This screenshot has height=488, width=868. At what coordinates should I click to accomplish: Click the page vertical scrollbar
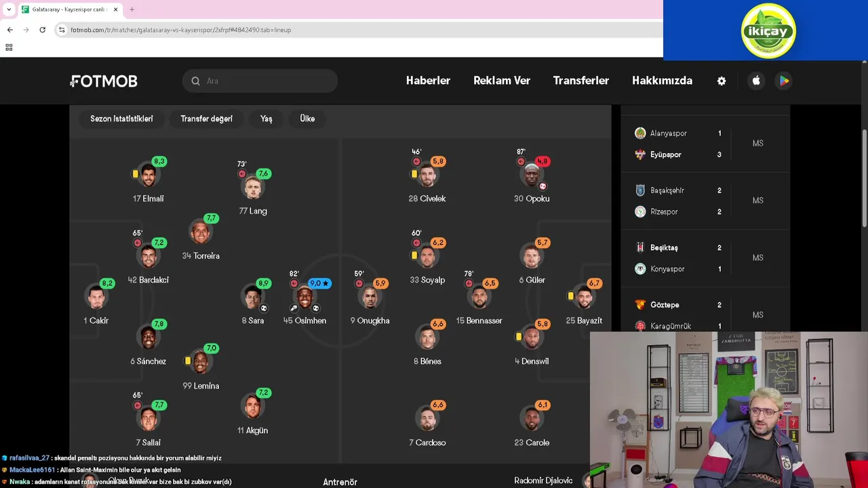864,178
